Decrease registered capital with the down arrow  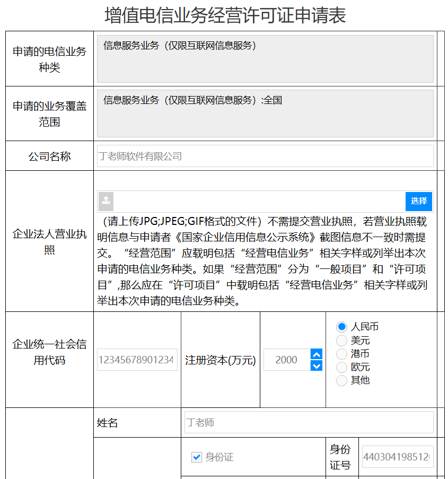coord(317,365)
